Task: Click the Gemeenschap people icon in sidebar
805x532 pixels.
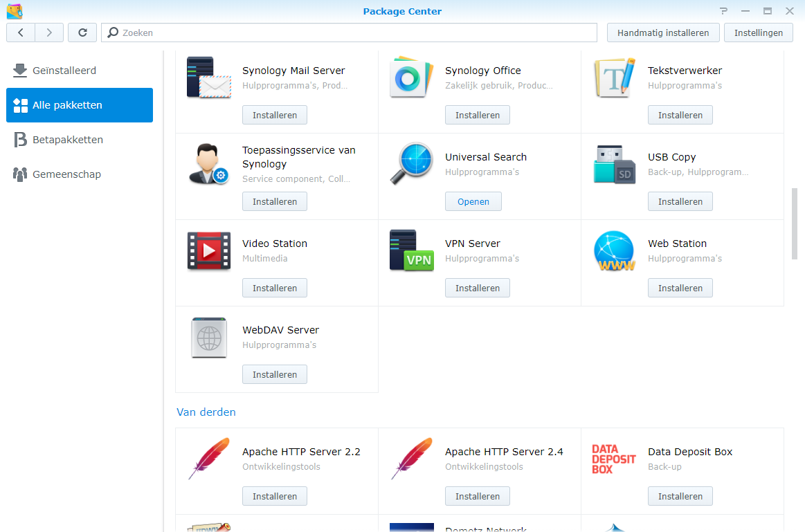Action: point(19,174)
